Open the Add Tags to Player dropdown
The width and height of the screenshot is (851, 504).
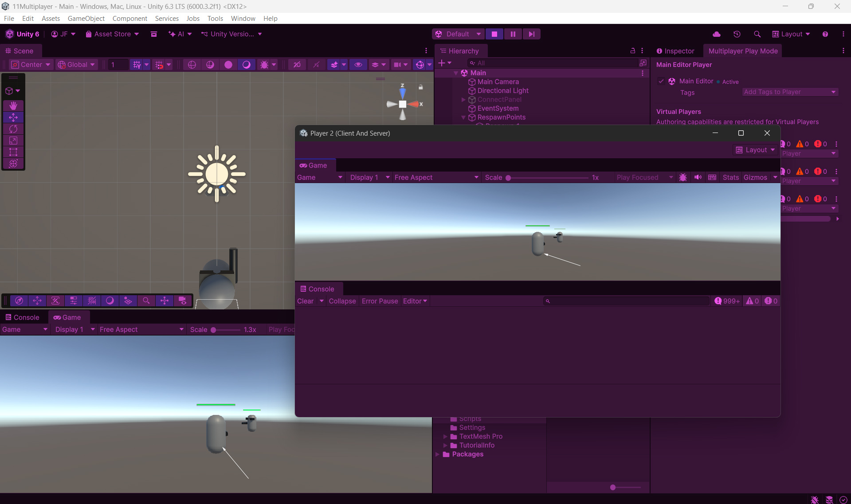point(789,92)
